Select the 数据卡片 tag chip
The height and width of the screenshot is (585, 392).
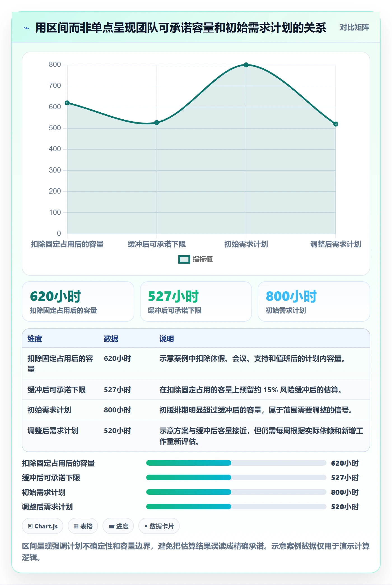[x=159, y=526]
